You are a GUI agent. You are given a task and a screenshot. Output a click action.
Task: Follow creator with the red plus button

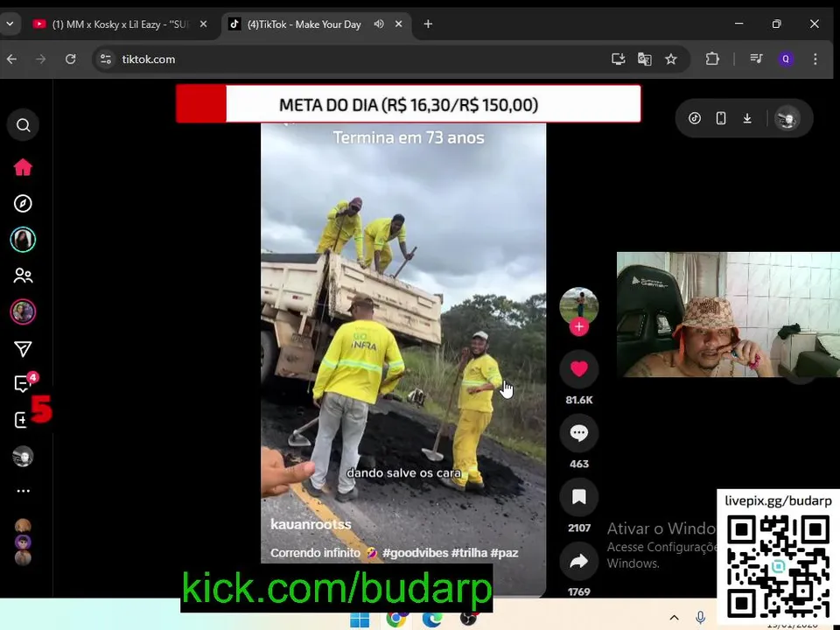[x=579, y=326]
